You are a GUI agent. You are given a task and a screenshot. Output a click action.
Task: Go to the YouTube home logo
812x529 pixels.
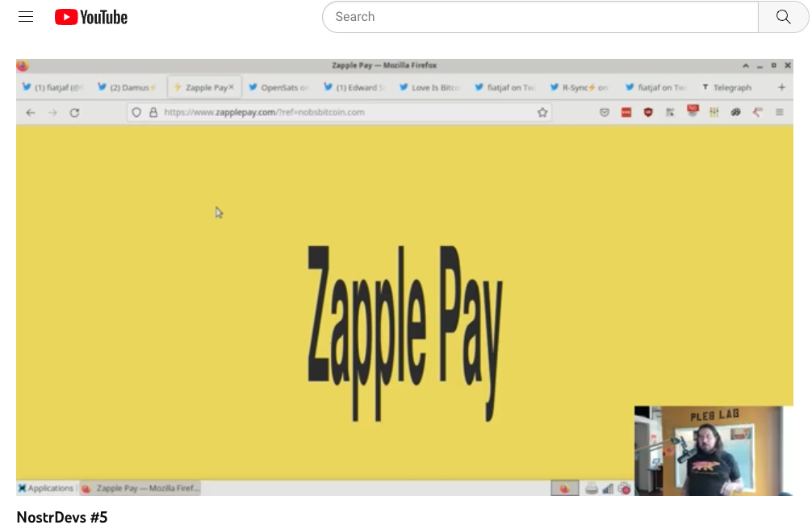[x=91, y=17]
